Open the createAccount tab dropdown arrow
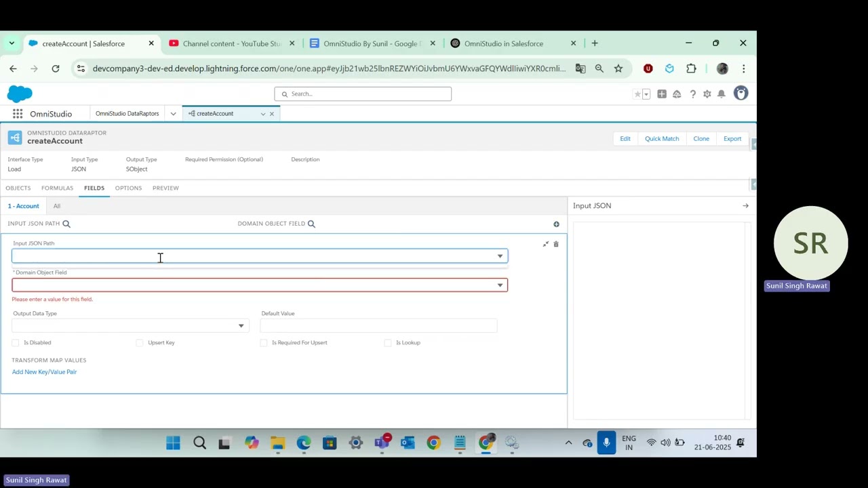The image size is (868, 488). click(262, 114)
